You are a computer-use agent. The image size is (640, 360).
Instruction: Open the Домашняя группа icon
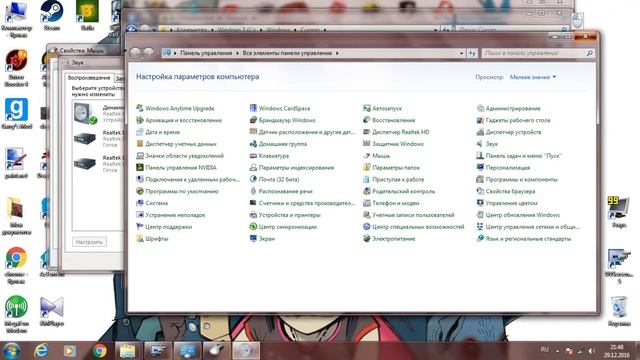[x=253, y=144]
